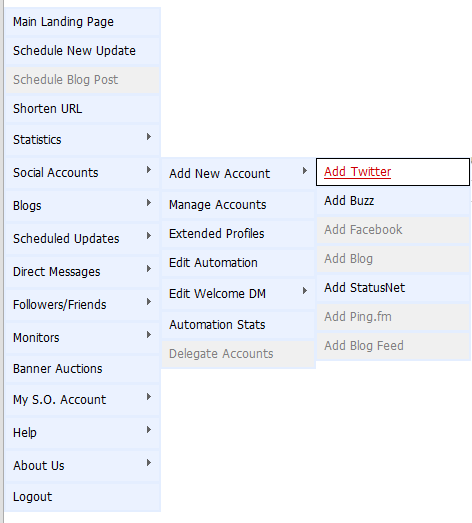This screenshot has height=523, width=472.
Task: Click arrow next to Edit Welcome DM
Action: click(305, 291)
